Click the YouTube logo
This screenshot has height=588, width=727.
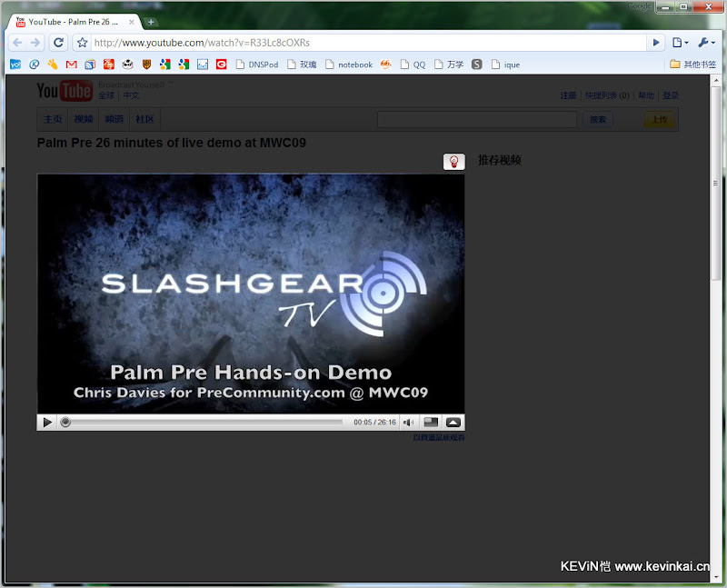[65, 90]
